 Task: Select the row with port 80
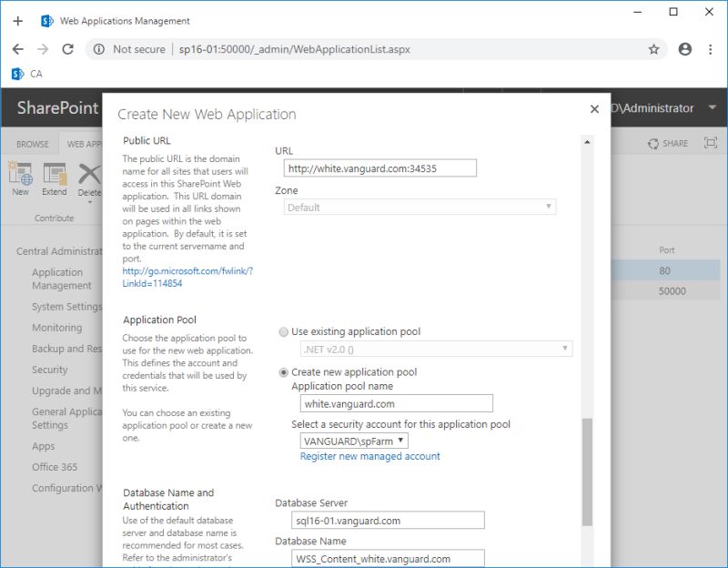(x=665, y=270)
